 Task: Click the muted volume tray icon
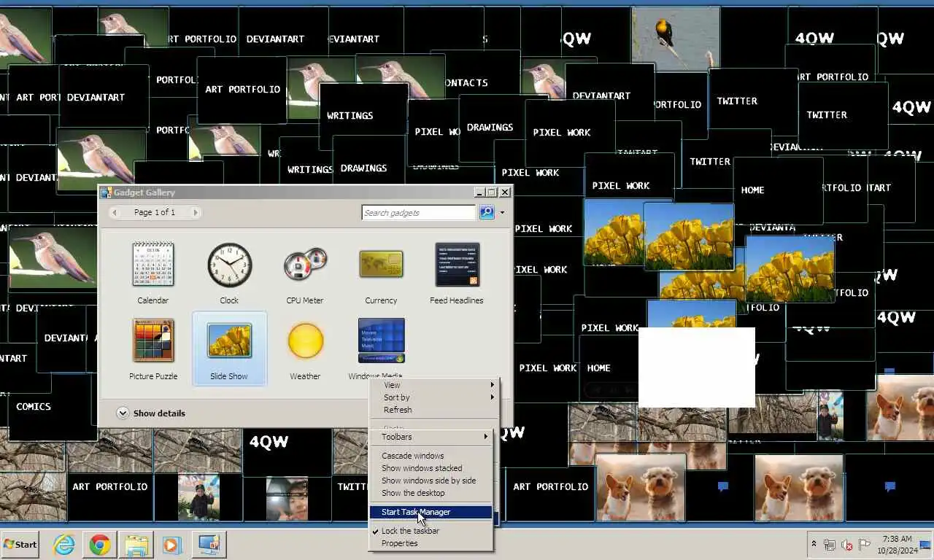(847, 545)
